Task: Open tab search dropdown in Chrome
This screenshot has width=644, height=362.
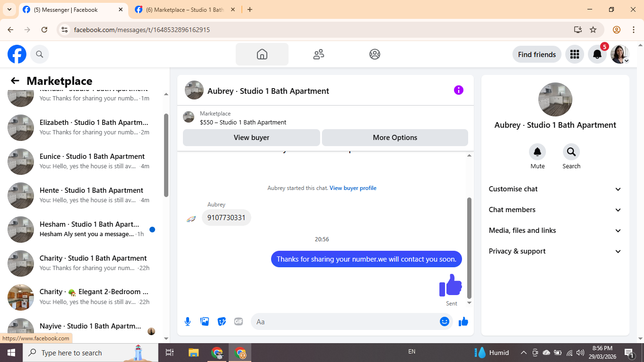Action: (9, 9)
